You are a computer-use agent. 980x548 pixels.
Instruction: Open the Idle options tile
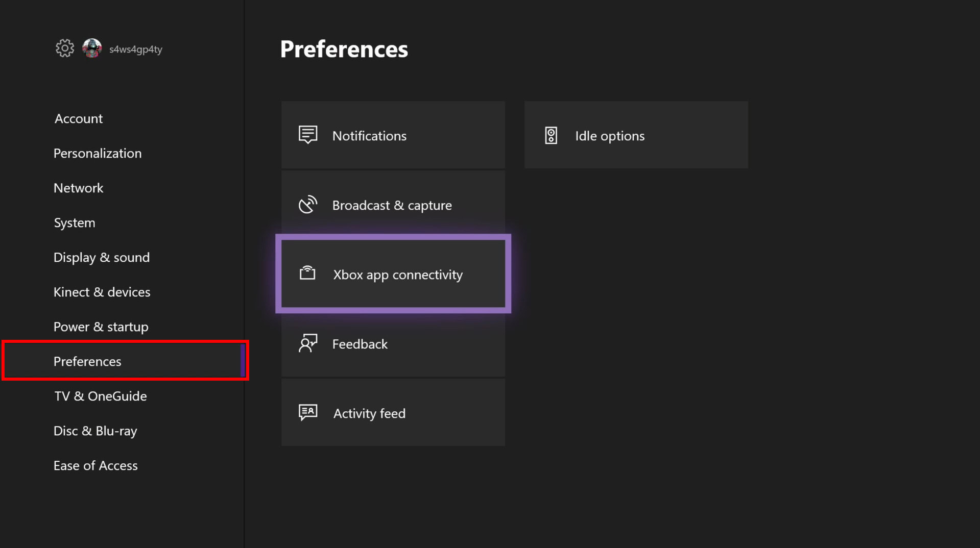click(x=636, y=135)
